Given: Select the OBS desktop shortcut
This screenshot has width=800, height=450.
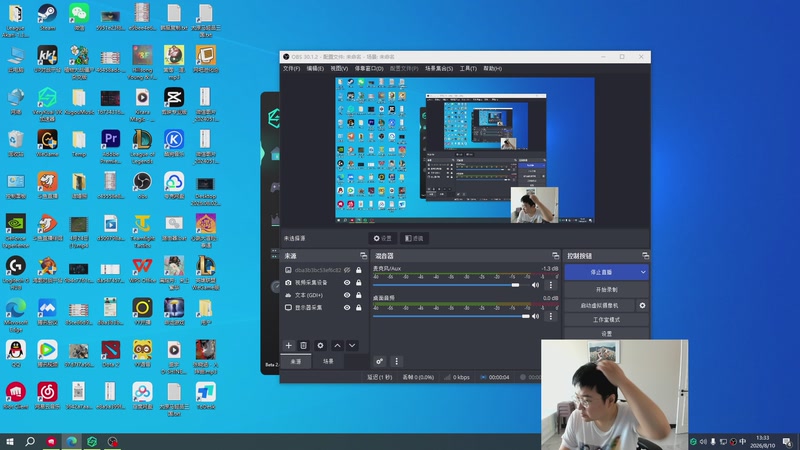Looking at the screenshot, I should pos(142,186).
